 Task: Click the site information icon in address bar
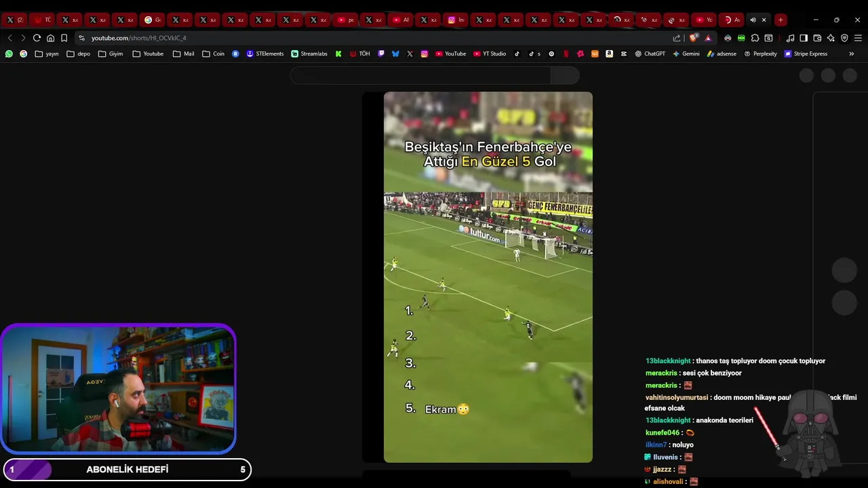pos(81,38)
